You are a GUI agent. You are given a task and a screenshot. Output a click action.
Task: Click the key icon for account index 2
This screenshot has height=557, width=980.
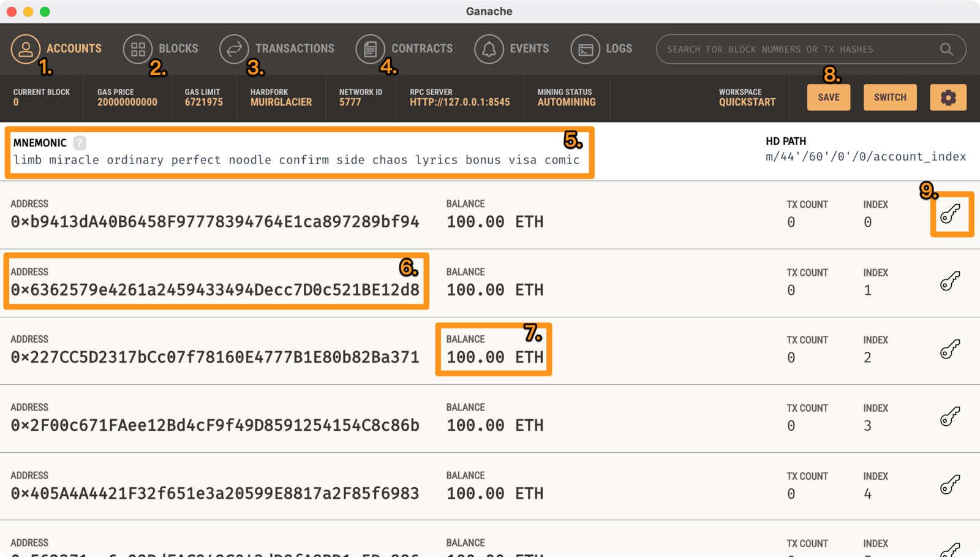(x=950, y=350)
